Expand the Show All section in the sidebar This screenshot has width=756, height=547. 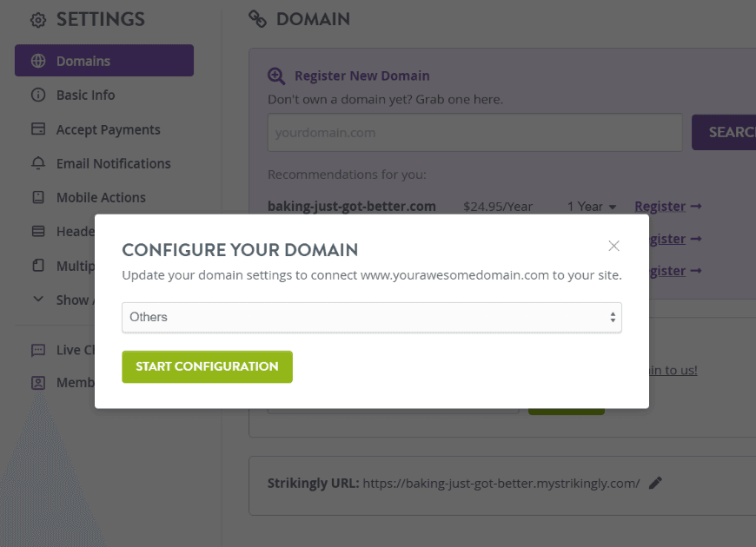[x=38, y=300]
